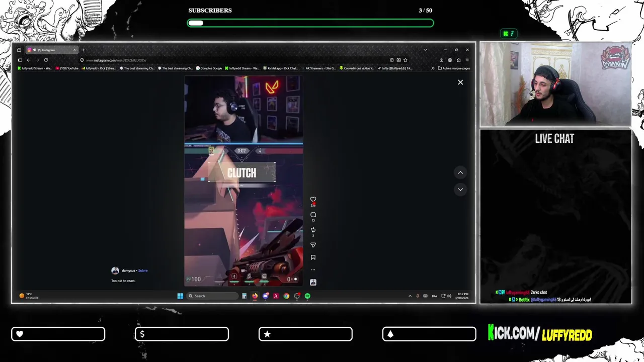This screenshot has height=362, width=644.
Task: Go forward in browser history
Action: click(37, 60)
